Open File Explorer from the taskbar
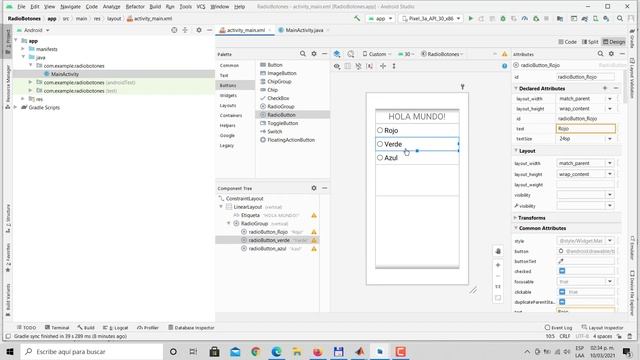This screenshot has width=640, height=360. point(297,351)
